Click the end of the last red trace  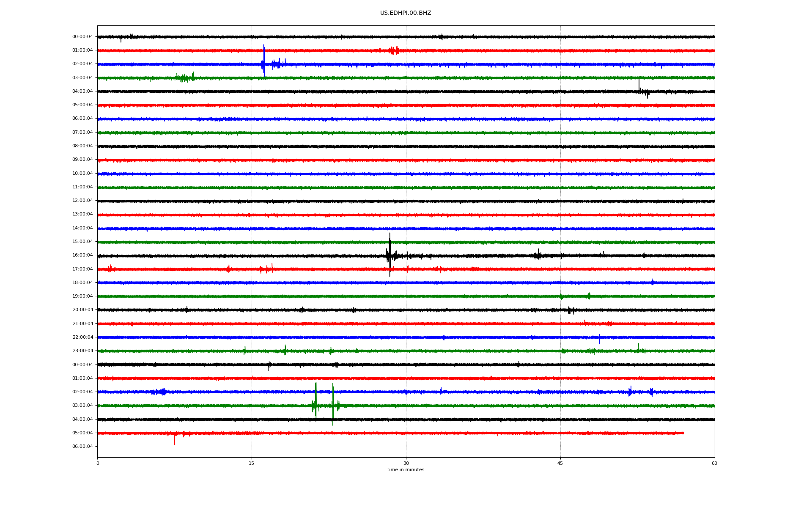(683, 433)
